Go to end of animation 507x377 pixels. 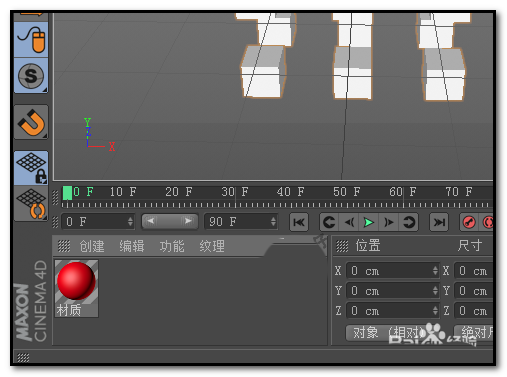coord(439,222)
